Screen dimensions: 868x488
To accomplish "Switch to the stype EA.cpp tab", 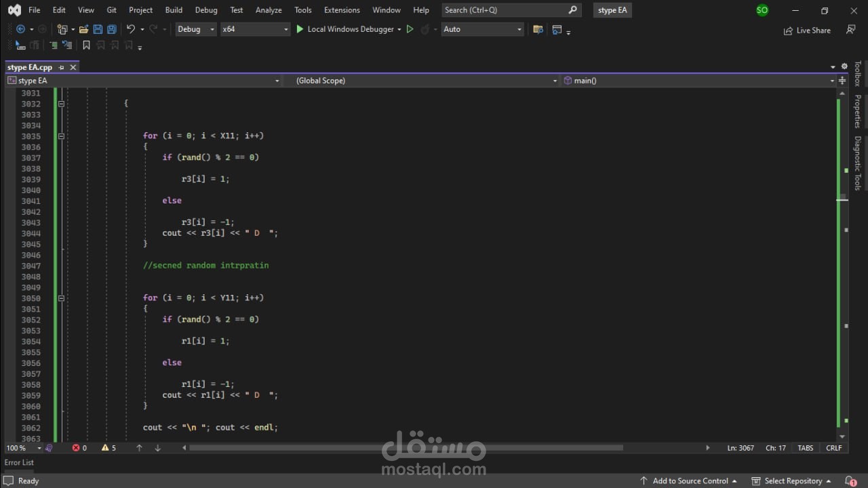I will point(30,67).
